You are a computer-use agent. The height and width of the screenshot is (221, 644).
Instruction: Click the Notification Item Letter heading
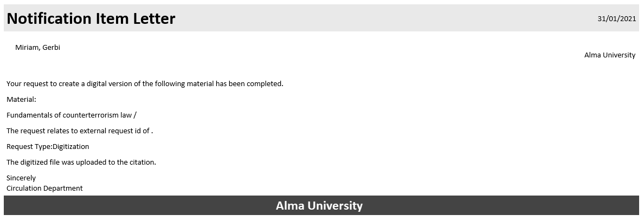[91, 19]
